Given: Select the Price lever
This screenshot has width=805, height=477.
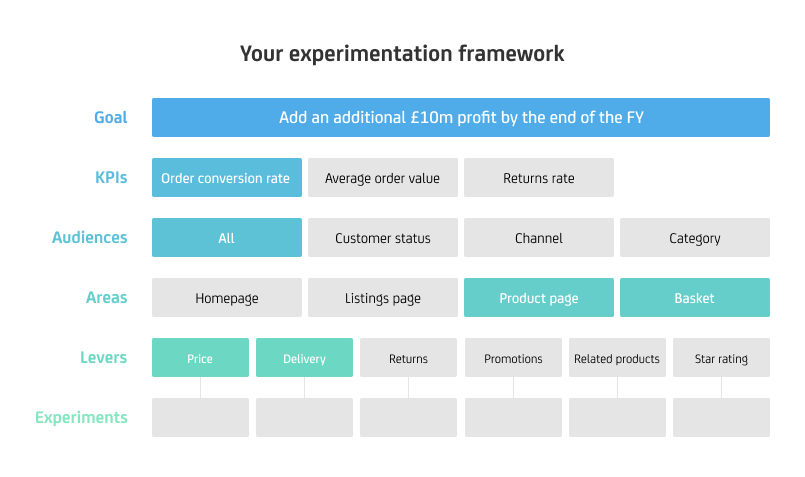Looking at the screenshot, I should click(200, 358).
